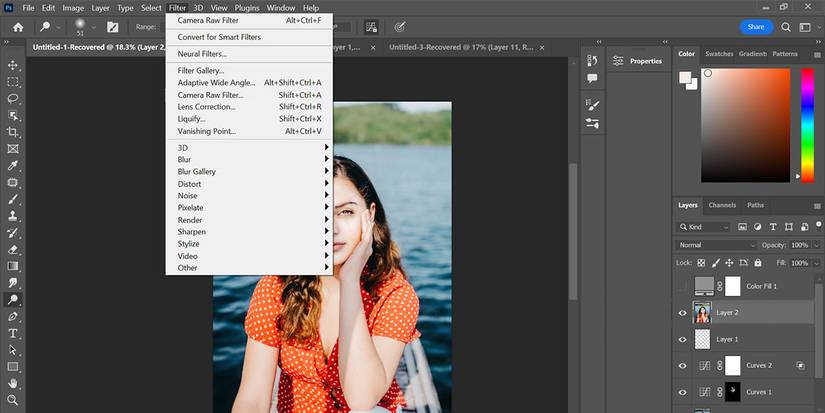The width and height of the screenshot is (825, 413).
Task: Select the Zoom tool
Action: 13,400
